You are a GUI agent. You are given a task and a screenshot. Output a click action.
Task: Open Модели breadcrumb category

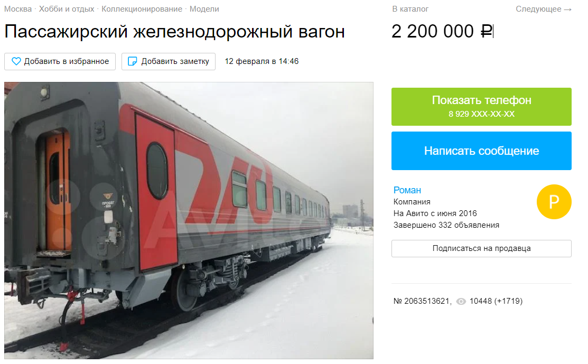coord(204,9)
